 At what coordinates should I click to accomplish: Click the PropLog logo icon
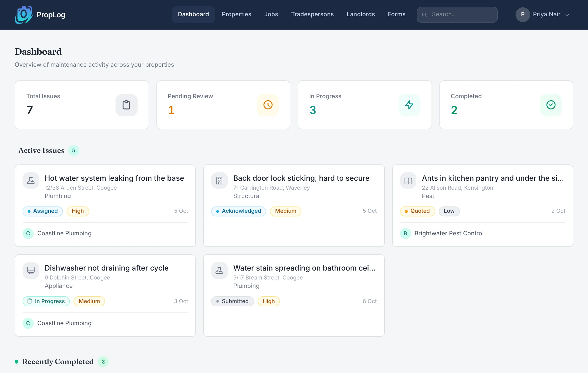click(24, 15)
